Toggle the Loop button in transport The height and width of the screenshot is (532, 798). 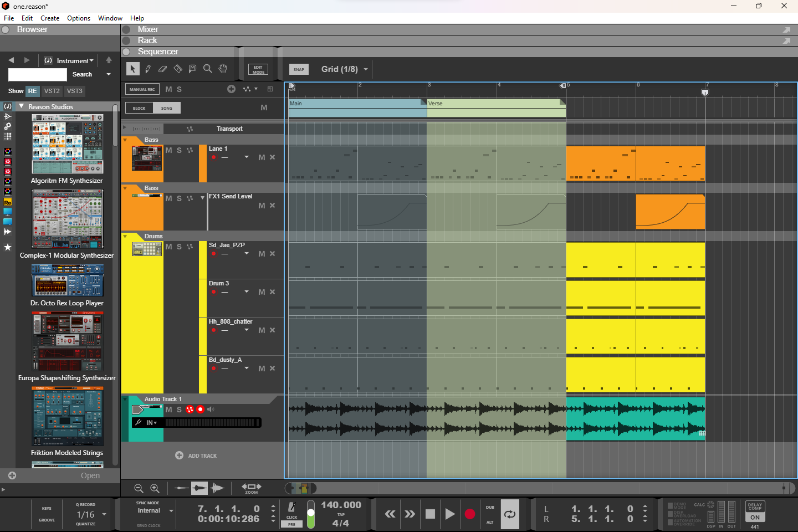tap(510, 514)
